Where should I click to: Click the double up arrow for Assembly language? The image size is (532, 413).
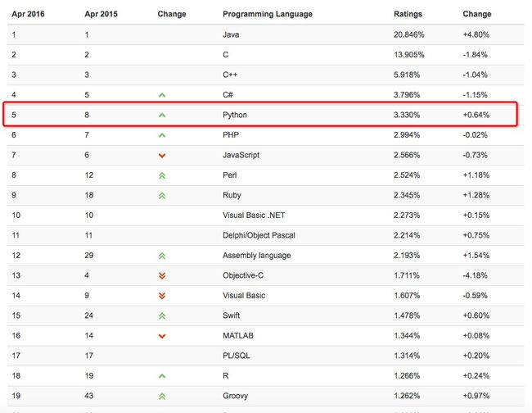(x=162, y=256)
